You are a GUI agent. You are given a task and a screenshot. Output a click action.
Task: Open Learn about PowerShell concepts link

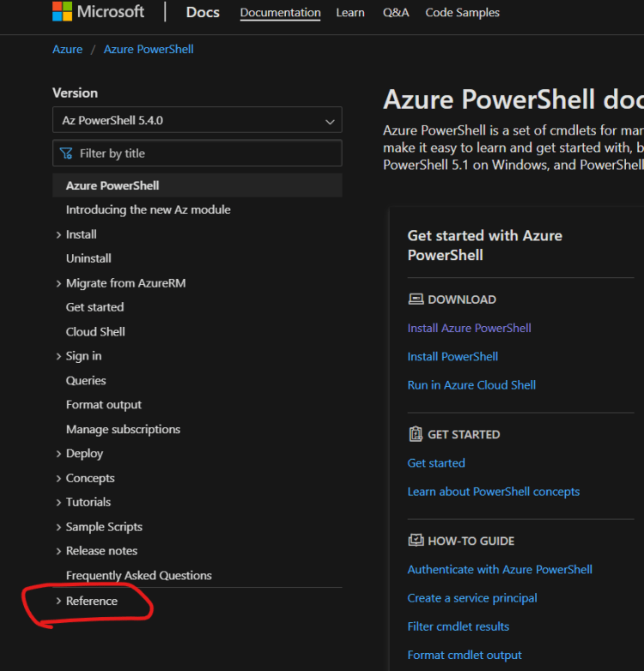click(x=493, y=492)
